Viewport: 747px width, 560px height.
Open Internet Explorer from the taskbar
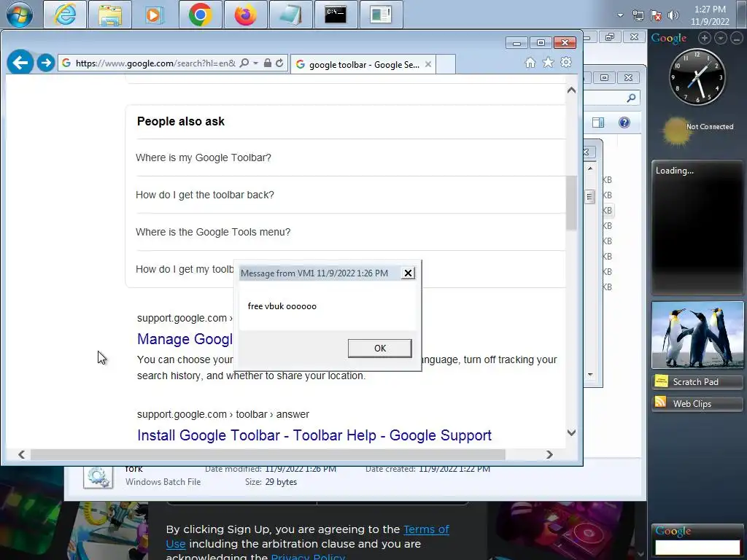pos(65,15)
